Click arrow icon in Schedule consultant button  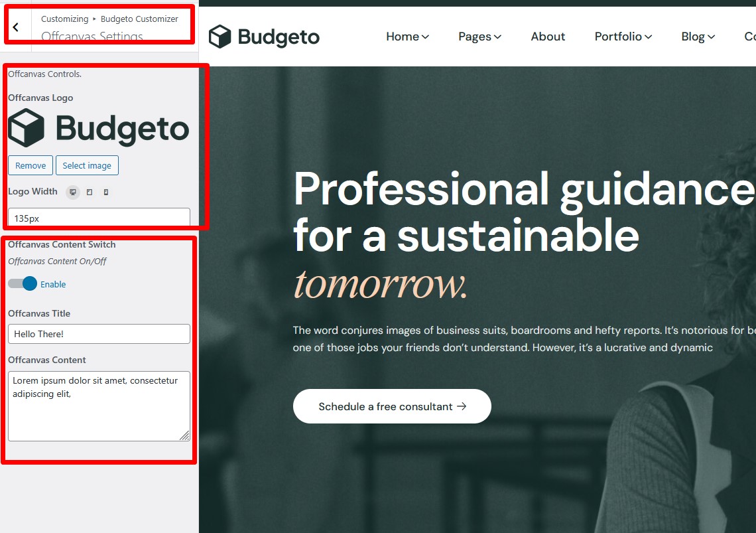tap(462, 406)
